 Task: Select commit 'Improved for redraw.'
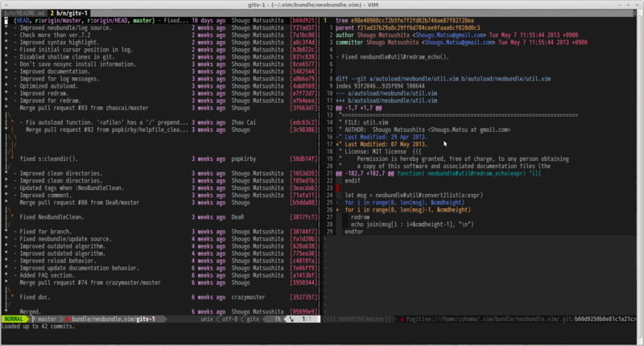[161, 101]
